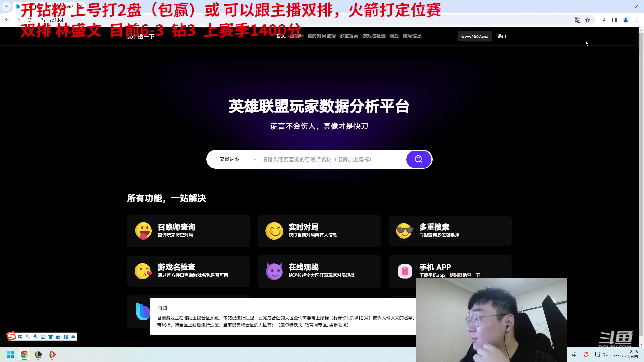Switch to Chrome in the taskbar
Image resolution: width=644 pixels, height=362 pixels.
click(24, 355)
